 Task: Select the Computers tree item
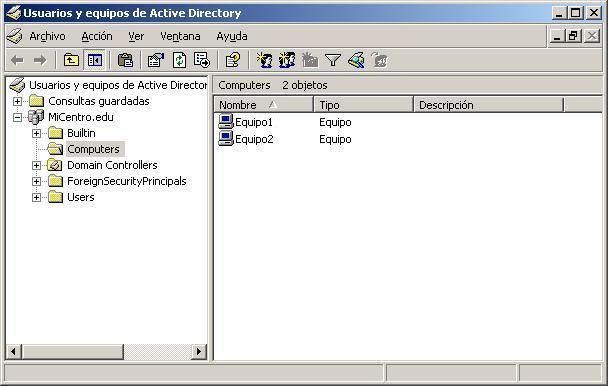click(93, 149)
